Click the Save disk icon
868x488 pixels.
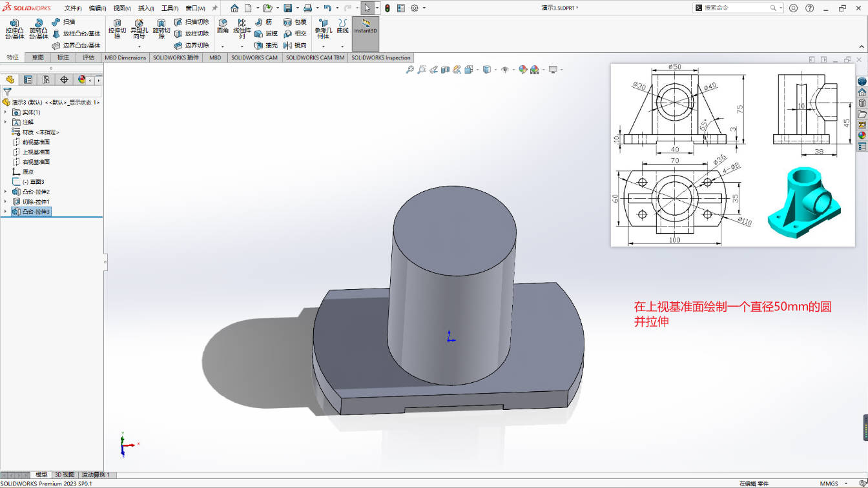[287, 8]
